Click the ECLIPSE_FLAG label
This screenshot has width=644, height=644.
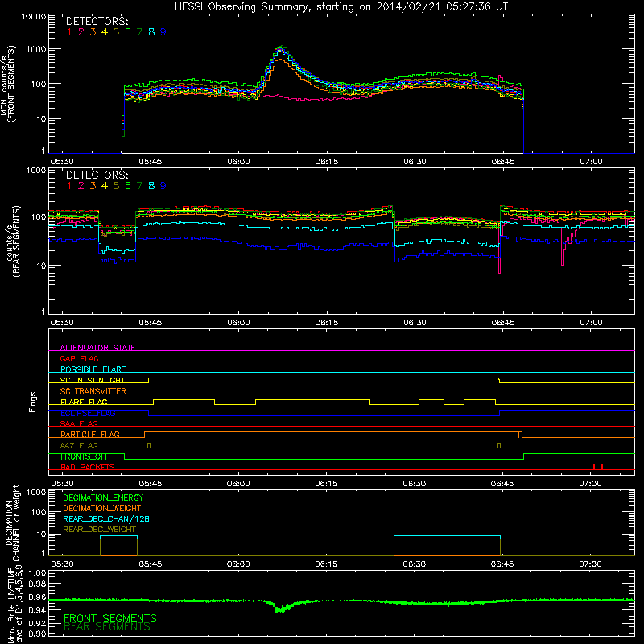click(x=88, y=413)
